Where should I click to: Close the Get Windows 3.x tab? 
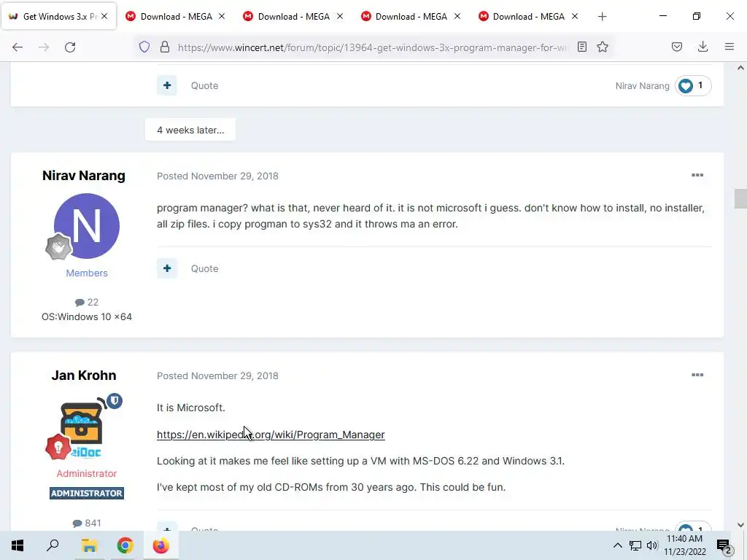(x=104, y=16)
